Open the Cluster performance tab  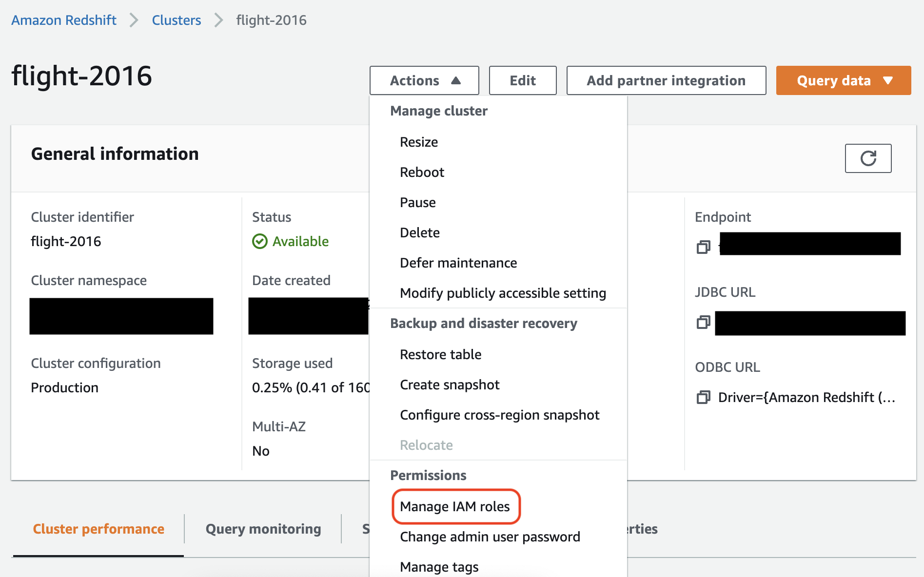pos(98,528)
